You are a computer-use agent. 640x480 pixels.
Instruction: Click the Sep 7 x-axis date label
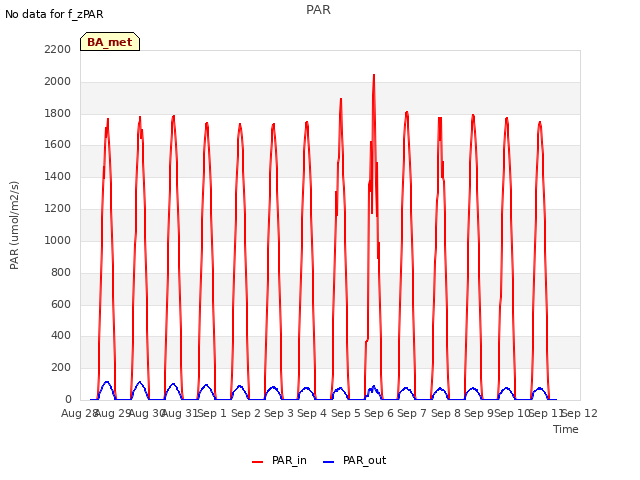click(412, 413)
